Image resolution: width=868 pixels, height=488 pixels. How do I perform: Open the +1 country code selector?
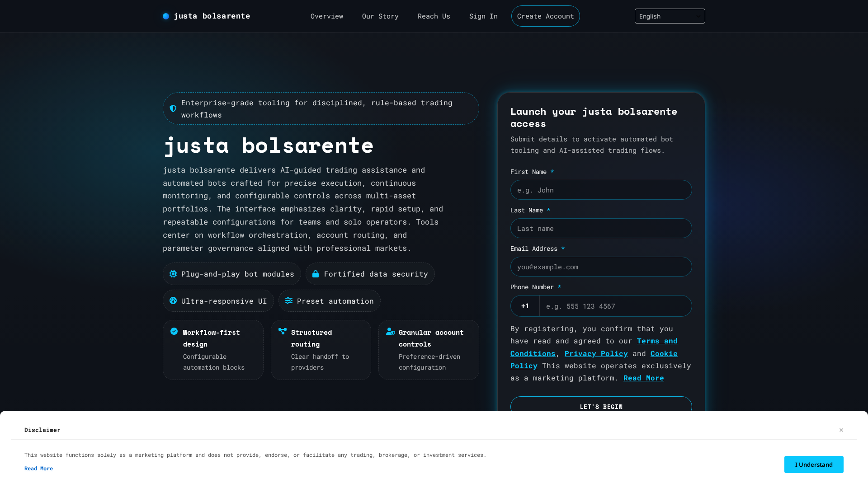[x=525, y=306]
